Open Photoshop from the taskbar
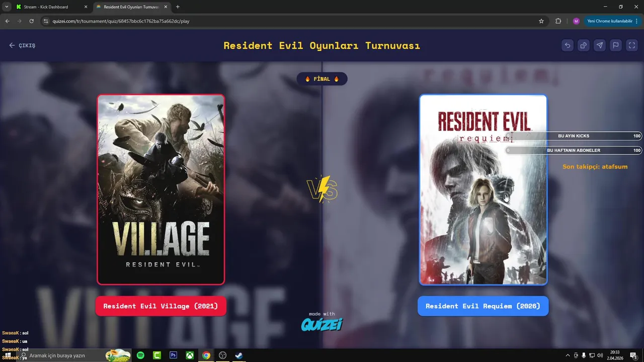644x362 pixels. coord(174,355)
